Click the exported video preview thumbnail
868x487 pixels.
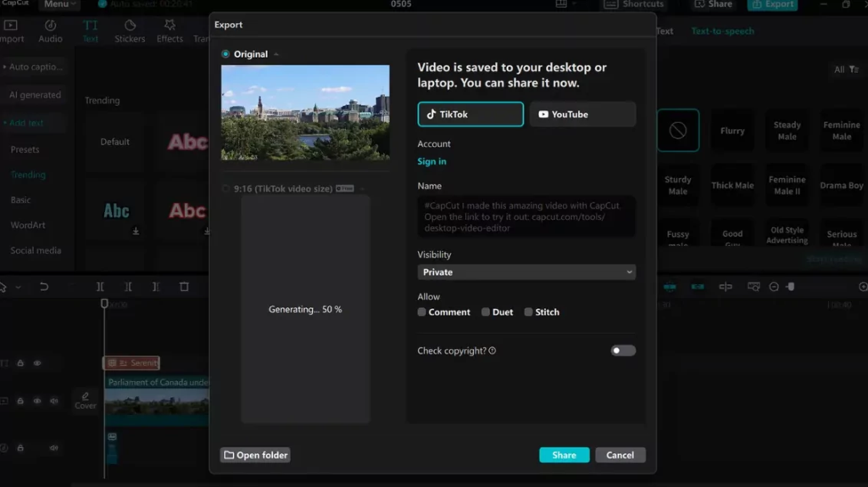(x=305, y=113)
